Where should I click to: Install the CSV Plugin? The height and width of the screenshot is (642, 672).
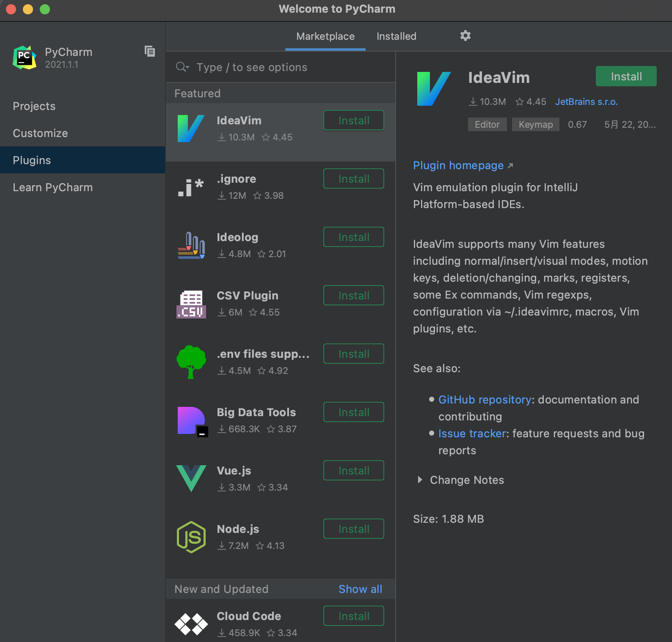pos(354,296)
